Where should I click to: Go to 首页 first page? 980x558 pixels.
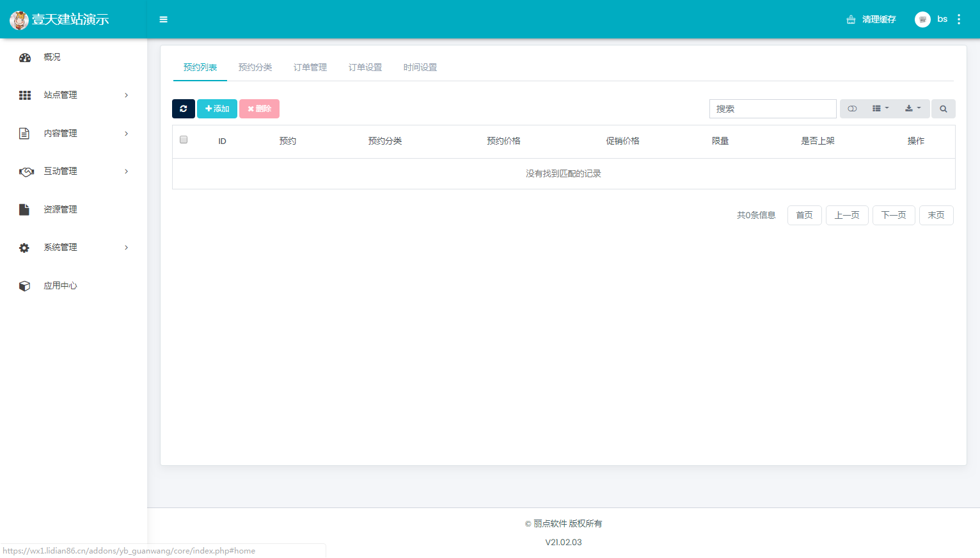(x=805, y=215)
